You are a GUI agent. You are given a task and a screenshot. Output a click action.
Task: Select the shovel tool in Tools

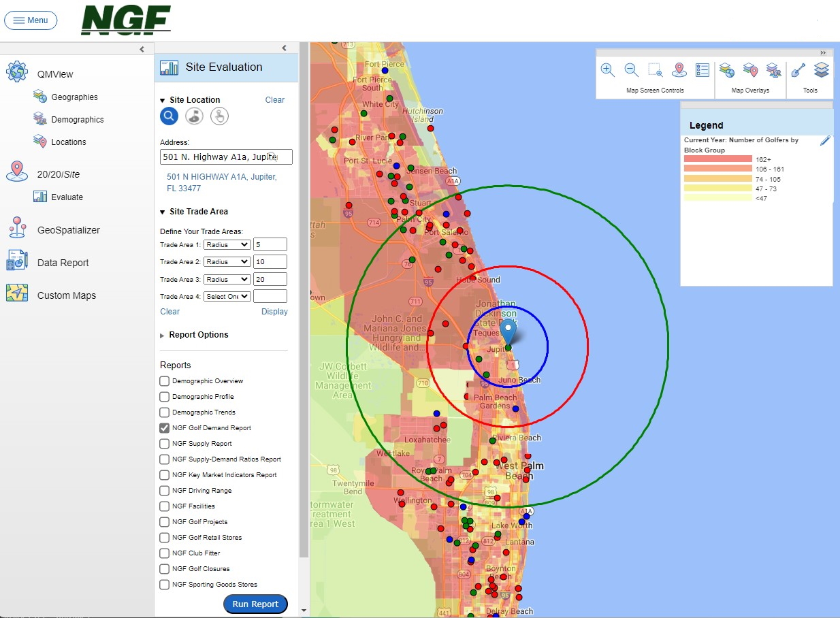(798, 69)
